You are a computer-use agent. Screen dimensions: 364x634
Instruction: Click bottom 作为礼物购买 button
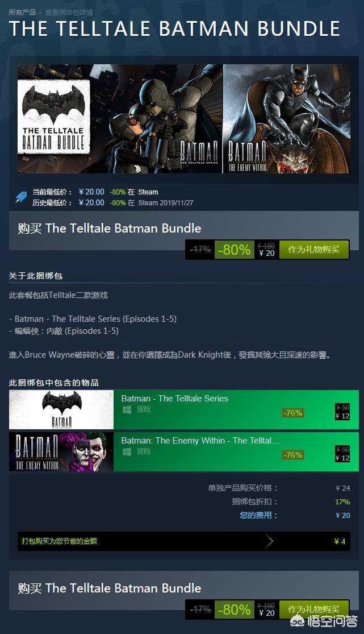click(313, 610)
